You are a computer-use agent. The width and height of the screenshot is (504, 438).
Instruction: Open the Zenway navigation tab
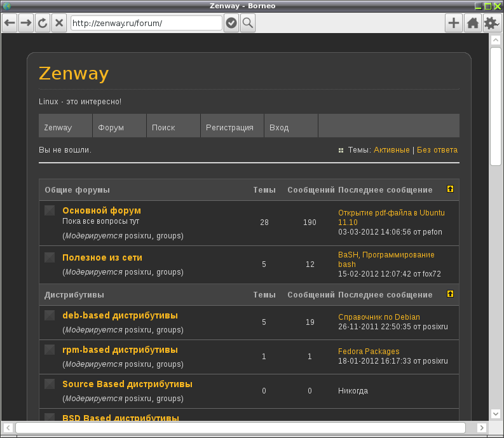click(x=65, y=126)
